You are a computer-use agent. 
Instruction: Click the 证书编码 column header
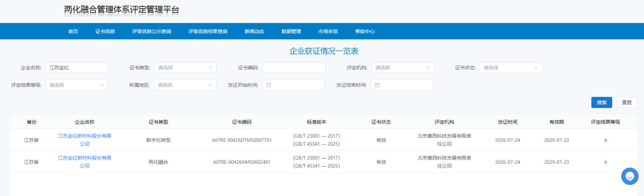coord(242,122)
